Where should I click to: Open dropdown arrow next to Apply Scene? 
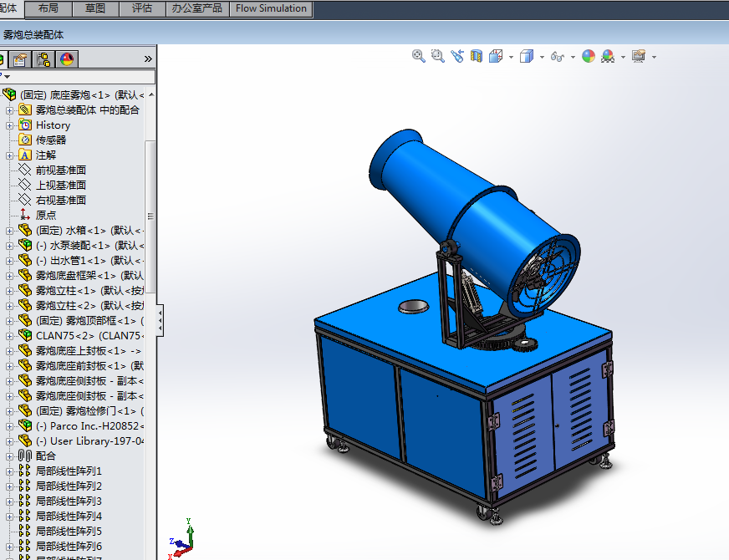click(x=623, y=57)
